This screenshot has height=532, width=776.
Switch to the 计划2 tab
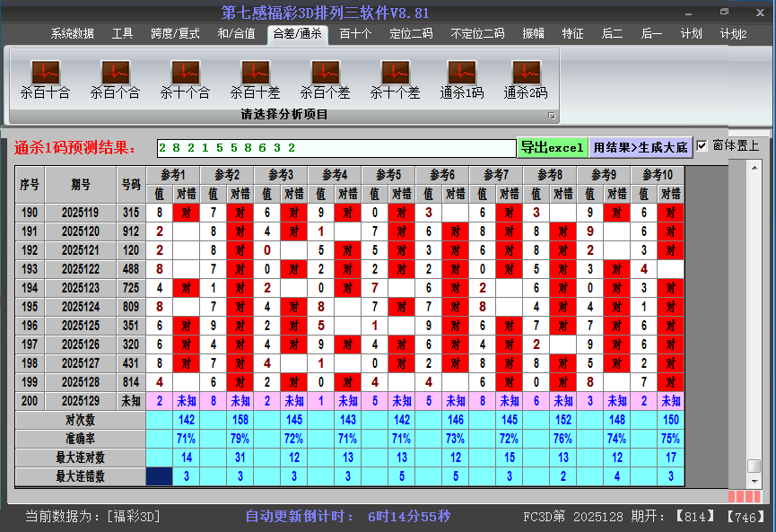pos(734,34)
